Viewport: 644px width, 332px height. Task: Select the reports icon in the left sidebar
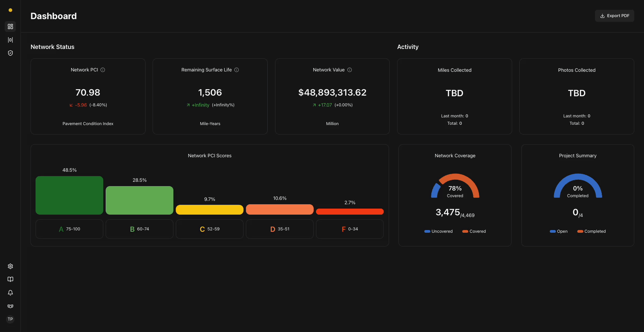coord(10,40)
